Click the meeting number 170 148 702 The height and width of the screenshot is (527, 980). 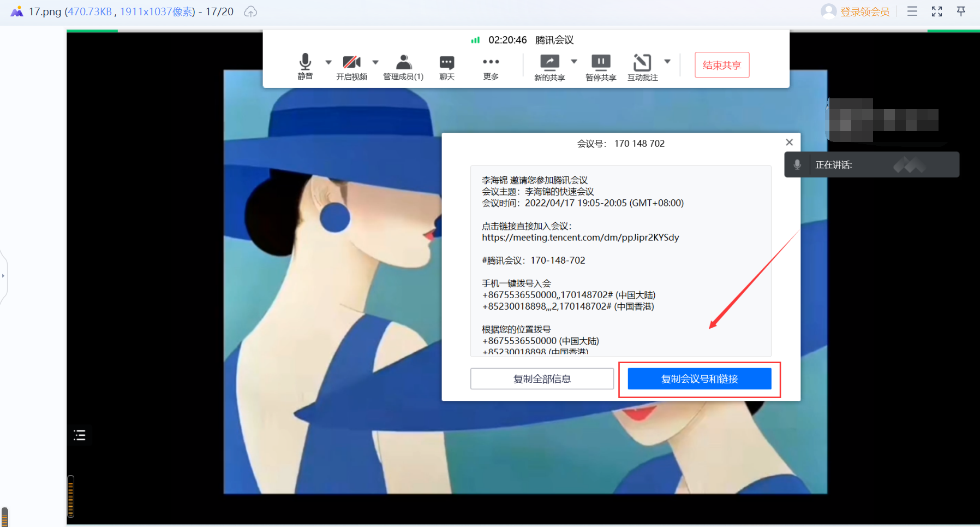640,144
